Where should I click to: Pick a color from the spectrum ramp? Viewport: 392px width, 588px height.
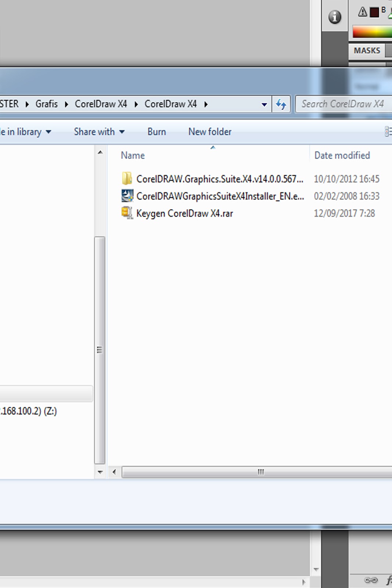click(x=372, y=32)
